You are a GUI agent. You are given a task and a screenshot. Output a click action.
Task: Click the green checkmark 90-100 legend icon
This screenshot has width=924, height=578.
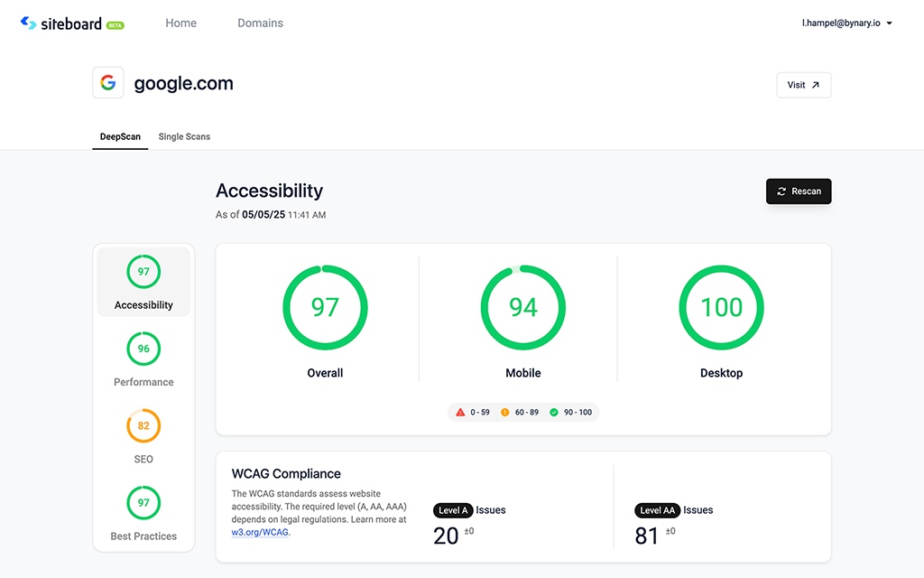point(554,412)
